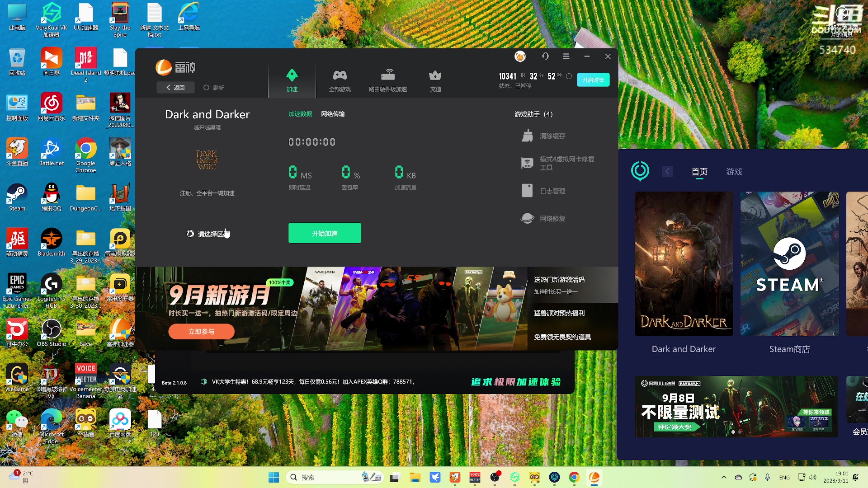Click the Leigod icon in taskbar
Viewport: 868px width, 488px height.
594,477
